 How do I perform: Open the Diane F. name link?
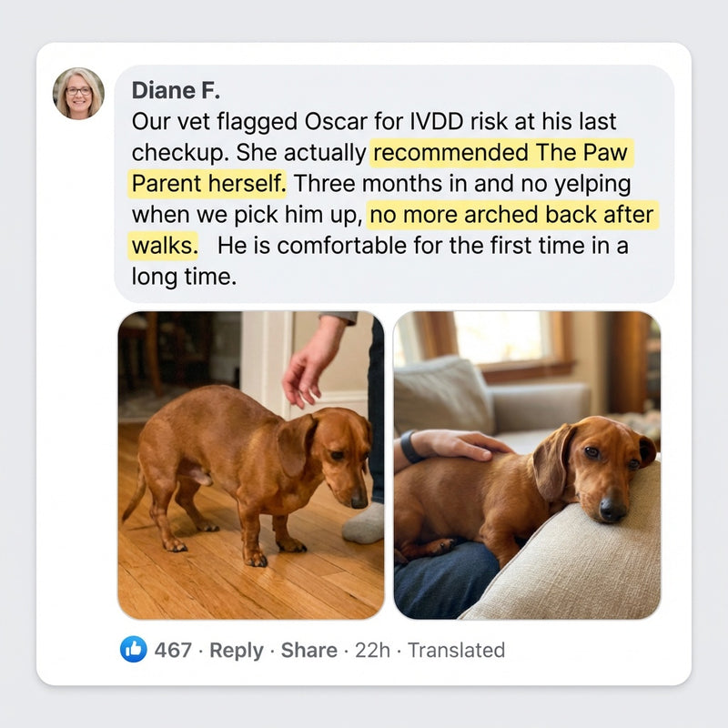click(176, 90)
